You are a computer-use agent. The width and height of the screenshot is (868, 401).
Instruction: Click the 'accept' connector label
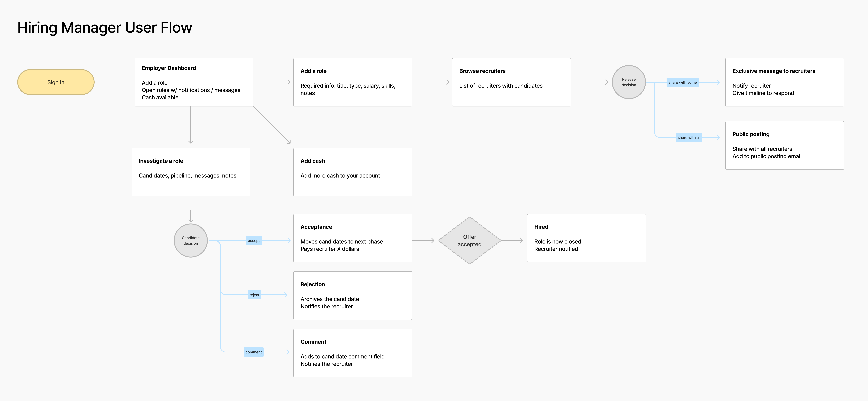coord(254,241)
